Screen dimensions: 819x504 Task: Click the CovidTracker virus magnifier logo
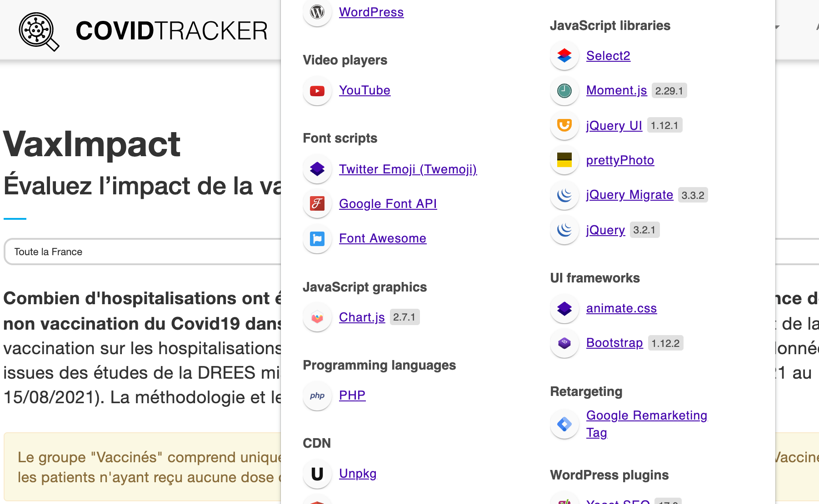(39, 31)
